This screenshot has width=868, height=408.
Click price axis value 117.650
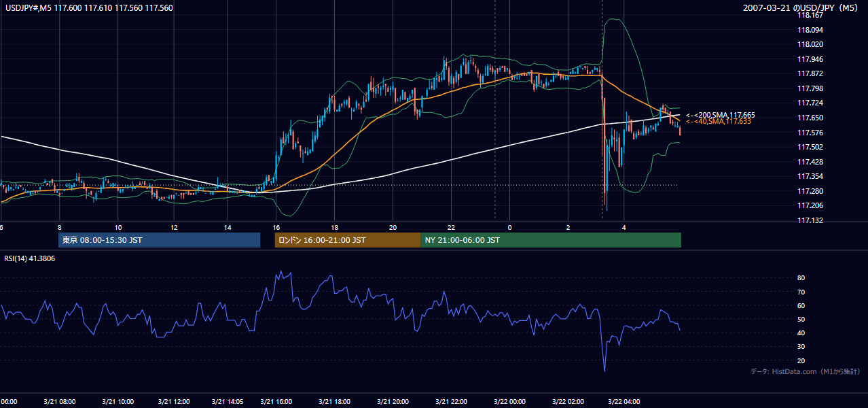click(x=810, y=118)
